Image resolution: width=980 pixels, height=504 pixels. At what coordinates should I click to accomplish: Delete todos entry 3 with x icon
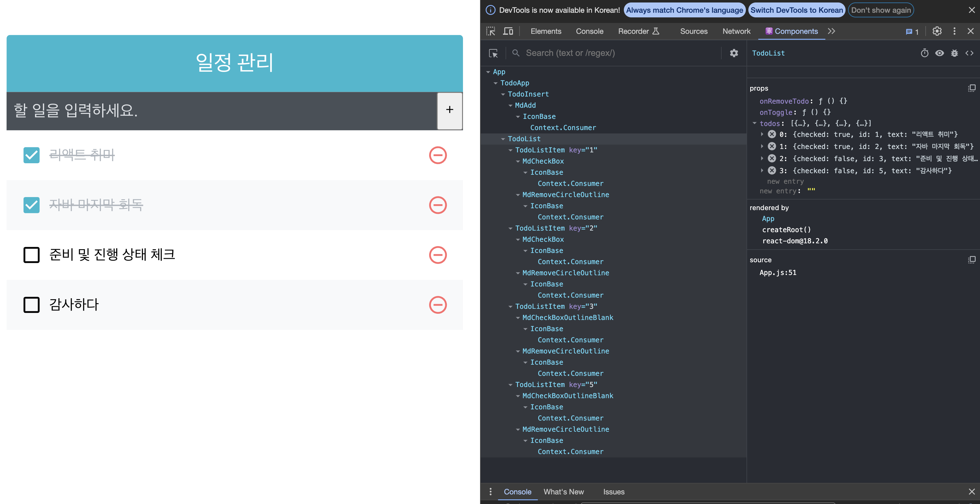click(x=772, y=171)
